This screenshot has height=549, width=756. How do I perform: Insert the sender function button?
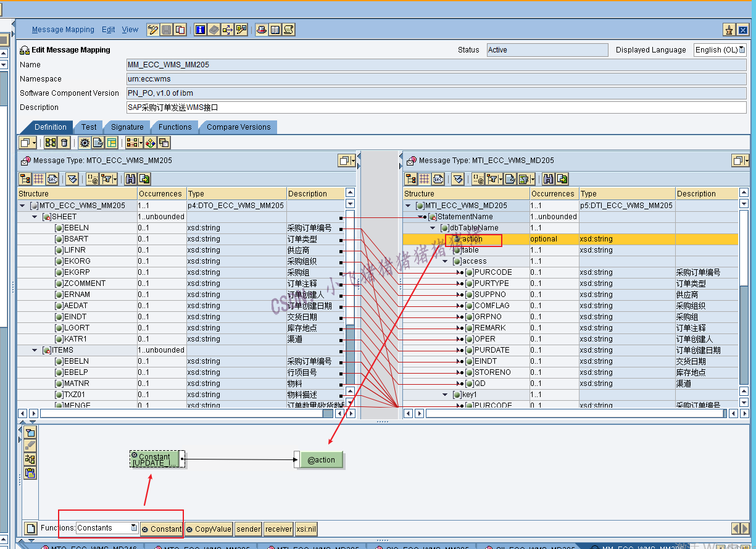click(x=249, y=529)
